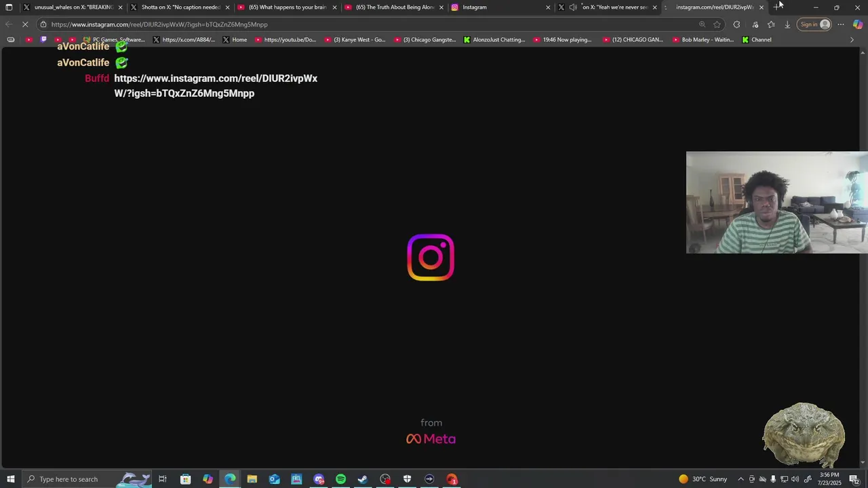
Task: Mute the audio-playing X tab speaker icon
Action: [x=573, y=7]
